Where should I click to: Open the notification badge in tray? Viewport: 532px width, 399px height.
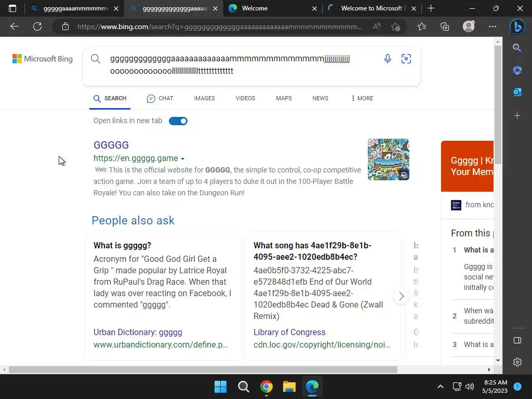click(517, 386)
